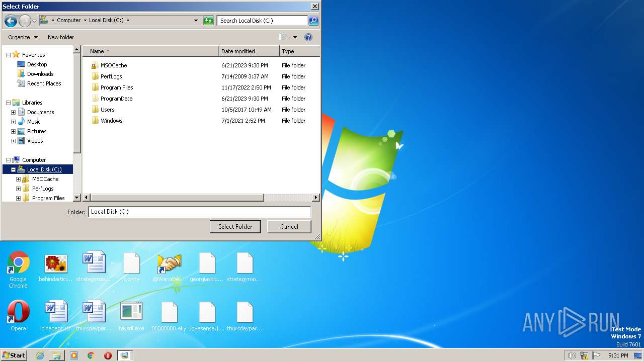The height and width of the screenshot is (362, 644).
Task: Change view using the views icon
Action: [283, 37]
